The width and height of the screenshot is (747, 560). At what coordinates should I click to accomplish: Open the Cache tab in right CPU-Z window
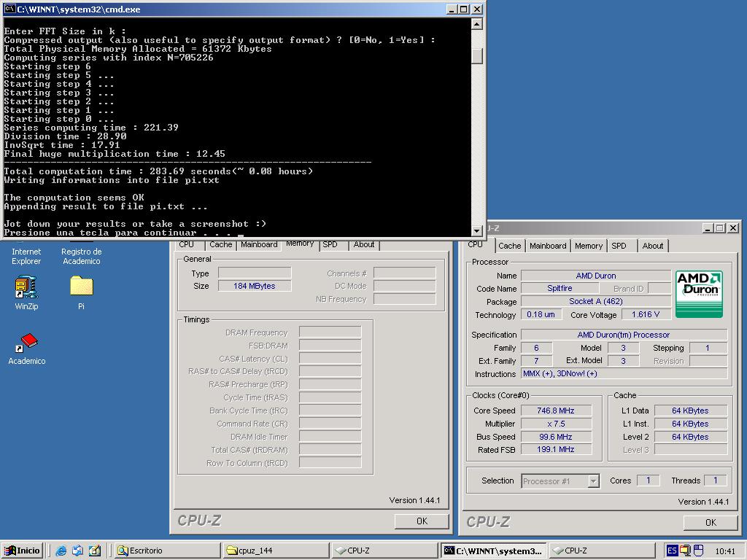click(510, 246)
